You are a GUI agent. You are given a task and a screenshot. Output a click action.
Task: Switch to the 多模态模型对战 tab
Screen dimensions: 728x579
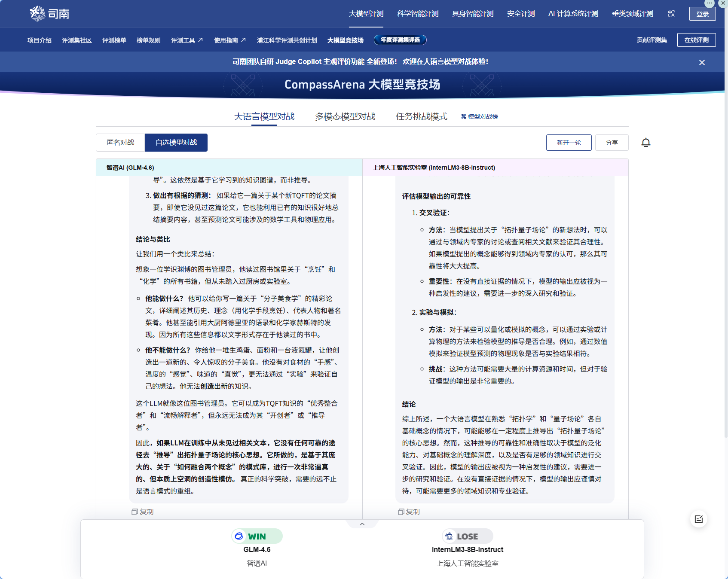point(345,116)
